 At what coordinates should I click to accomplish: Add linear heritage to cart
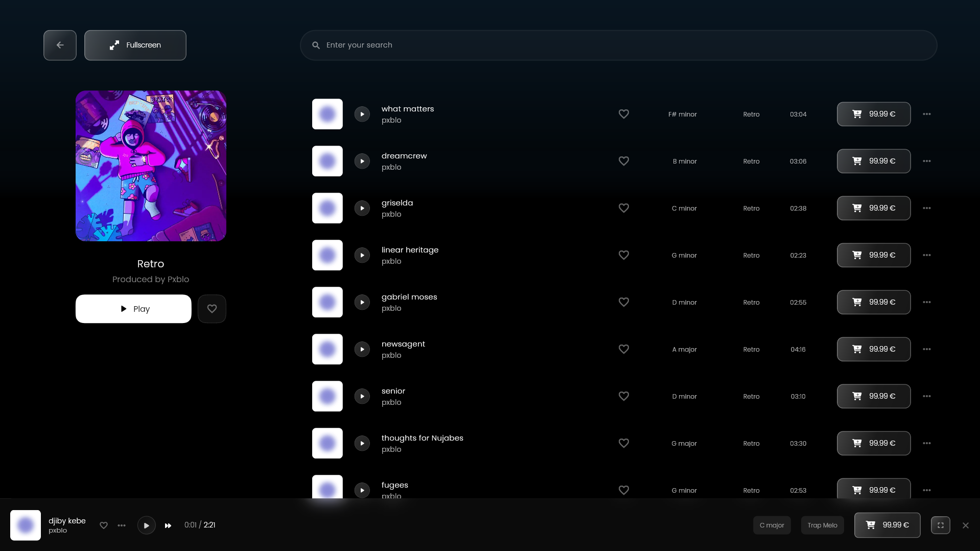coord(874,255)
